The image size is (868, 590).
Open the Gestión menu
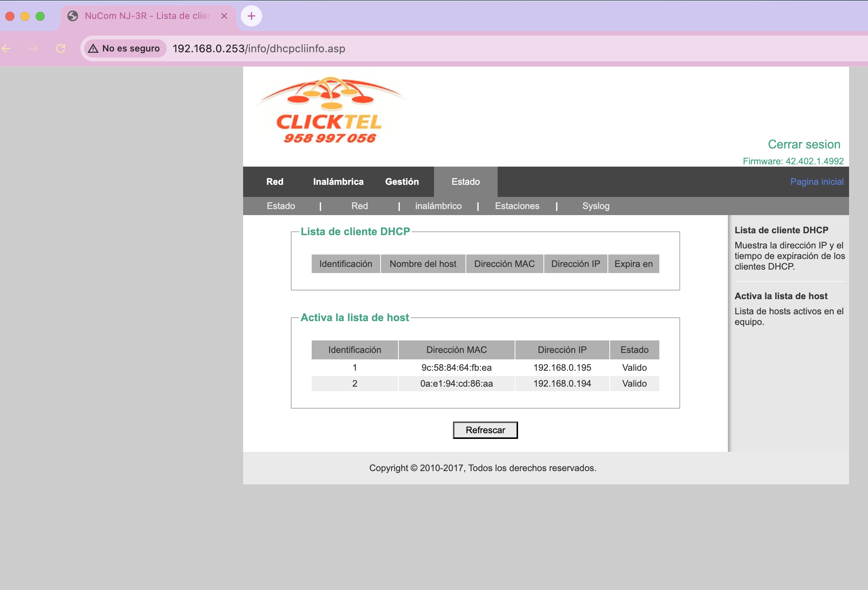[x=402, y=182]
